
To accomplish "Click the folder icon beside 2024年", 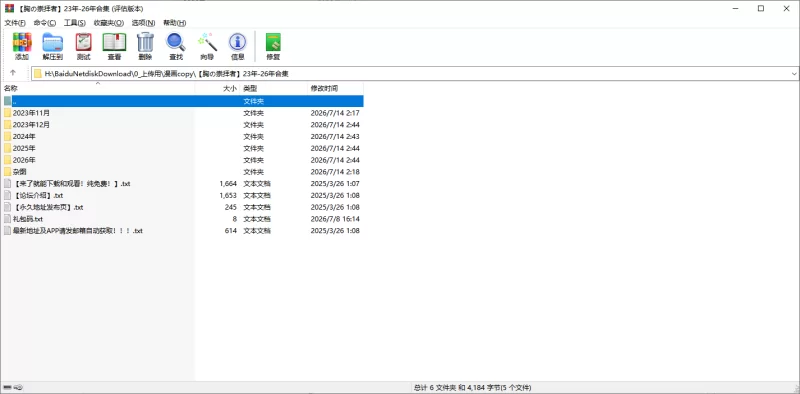I will 7,136.
